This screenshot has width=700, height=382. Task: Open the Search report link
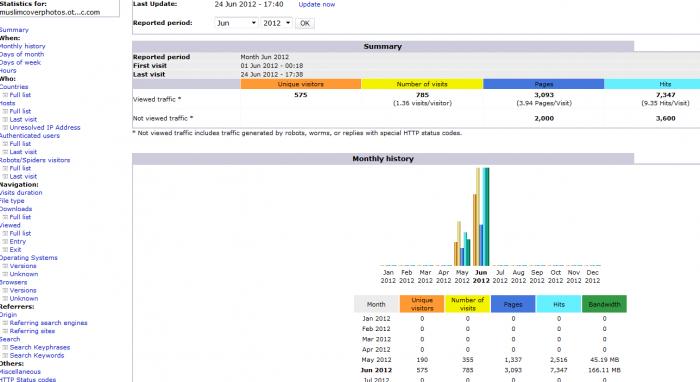tap(10, 339)
